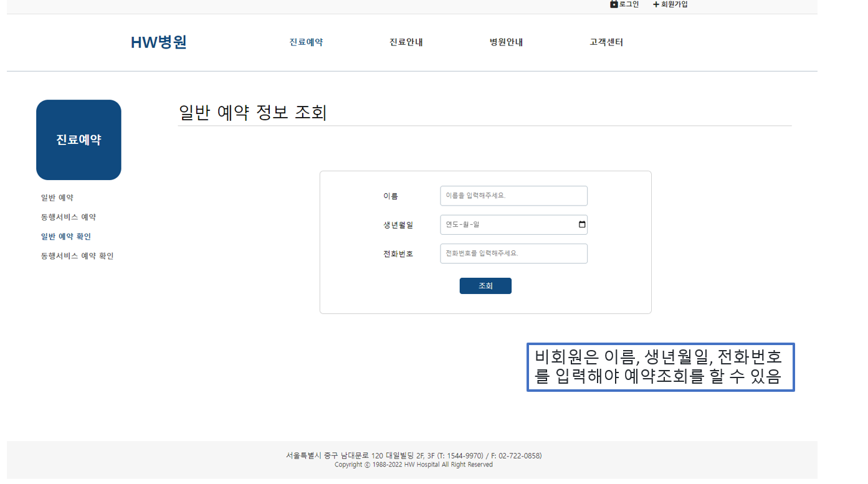
Task: Click the lock icon next to 로그인
Action: [x=613, y=4]
